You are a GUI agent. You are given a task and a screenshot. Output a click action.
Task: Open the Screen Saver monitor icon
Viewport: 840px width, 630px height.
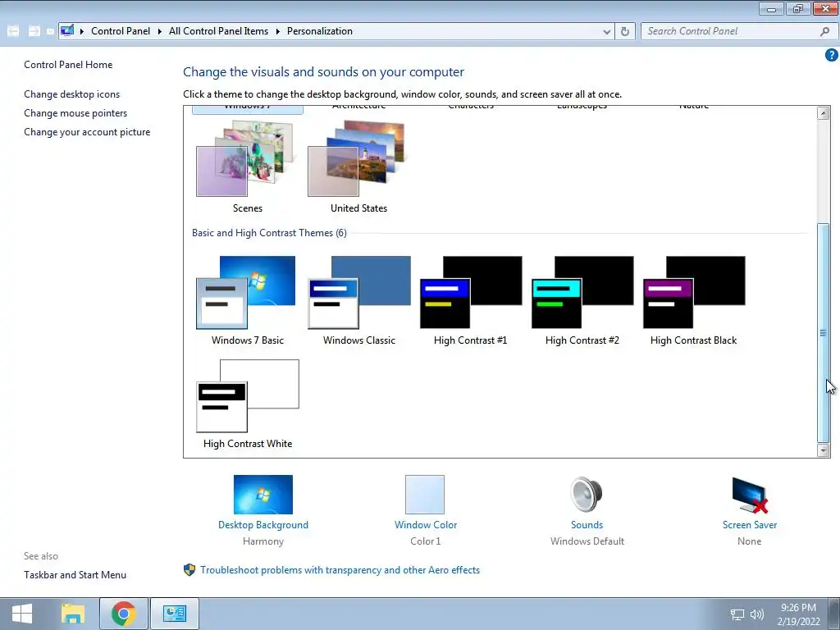coord(750,495)
